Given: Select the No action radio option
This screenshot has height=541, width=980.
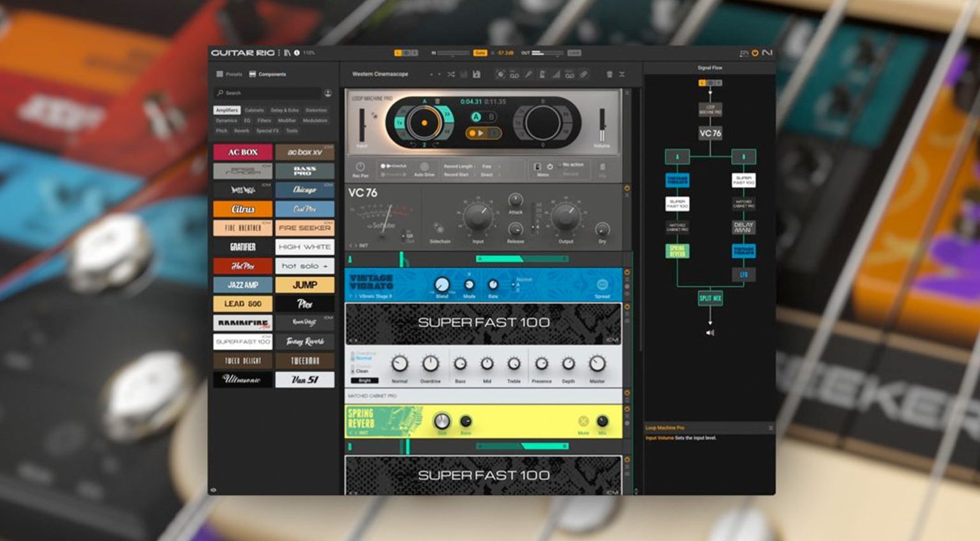Looking at the screenshot, I should pyautogui.click(x=560, y=165).
